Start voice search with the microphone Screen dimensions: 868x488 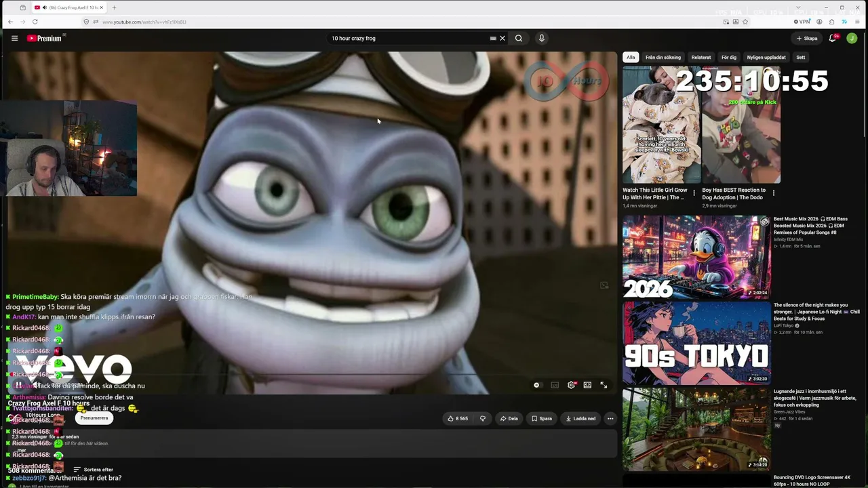pyautogui.click(x=541, y=38)
